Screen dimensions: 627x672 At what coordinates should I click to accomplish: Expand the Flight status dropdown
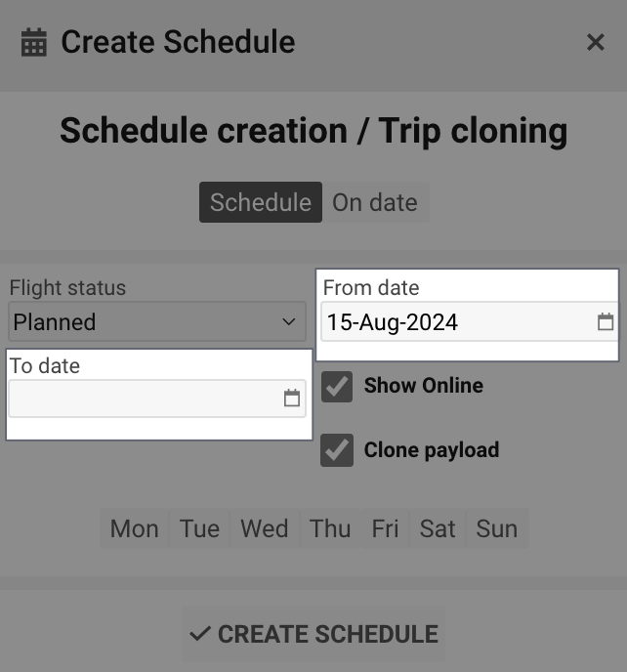[156, 322]
